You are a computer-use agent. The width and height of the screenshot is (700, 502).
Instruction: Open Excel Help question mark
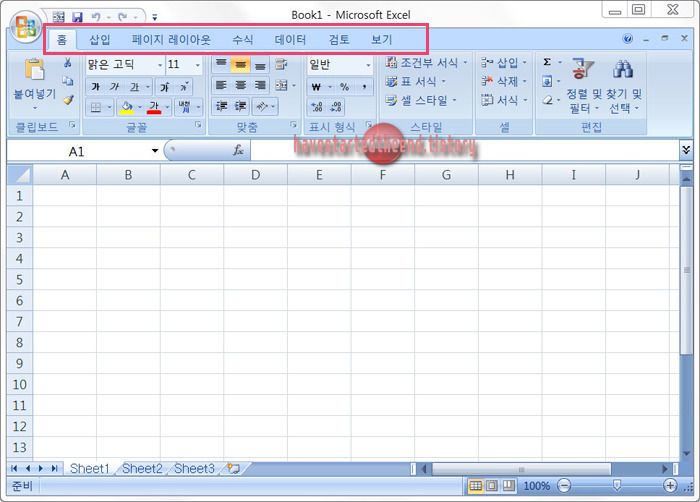628,39
